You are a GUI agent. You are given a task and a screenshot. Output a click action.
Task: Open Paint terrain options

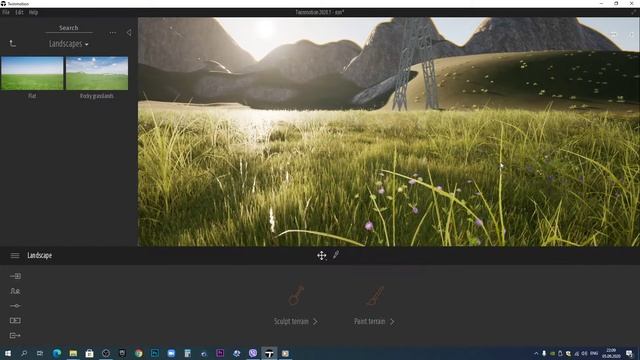[370, 322]
